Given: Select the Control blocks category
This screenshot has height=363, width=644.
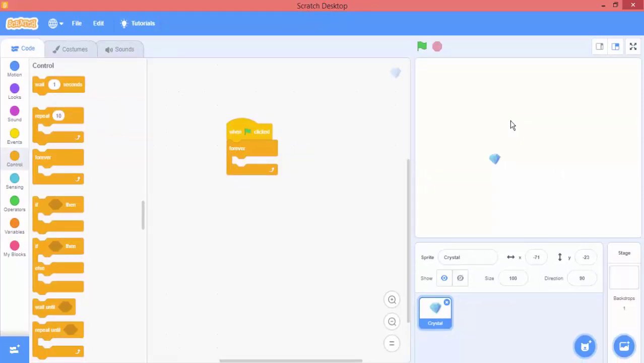Looking at the screenshot, I should click(15, 159).
